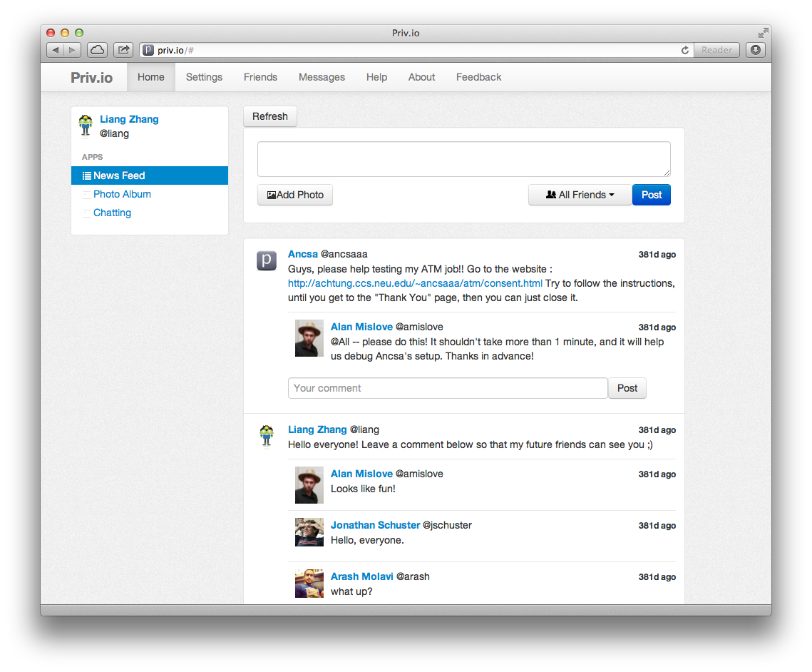
Task: Open the achtung.ccs.neu.edu consent link
Action: [415, 283]
